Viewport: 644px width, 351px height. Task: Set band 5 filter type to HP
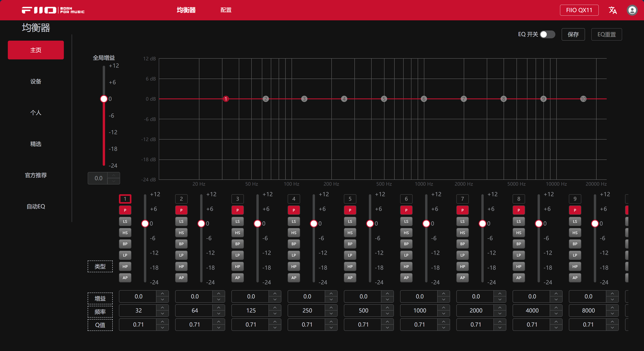point(350,266)
